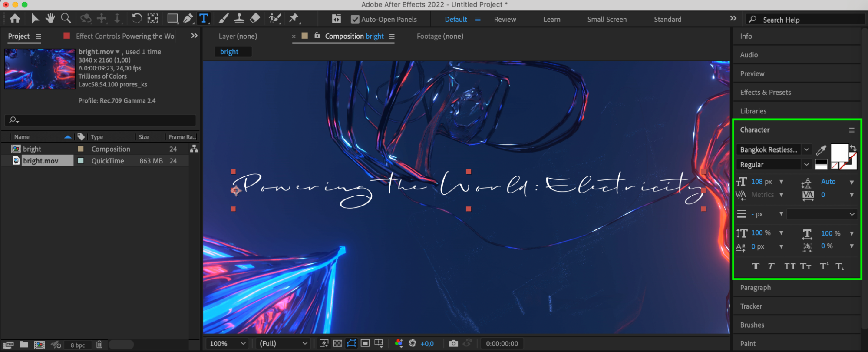The image size is (868, 352).
Task: Open the viewer zoom 100% dropdown
Action: (228, 343)
